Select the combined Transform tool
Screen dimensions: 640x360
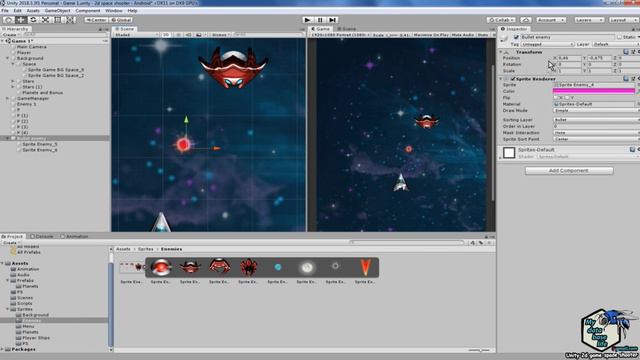click(70, 20)
